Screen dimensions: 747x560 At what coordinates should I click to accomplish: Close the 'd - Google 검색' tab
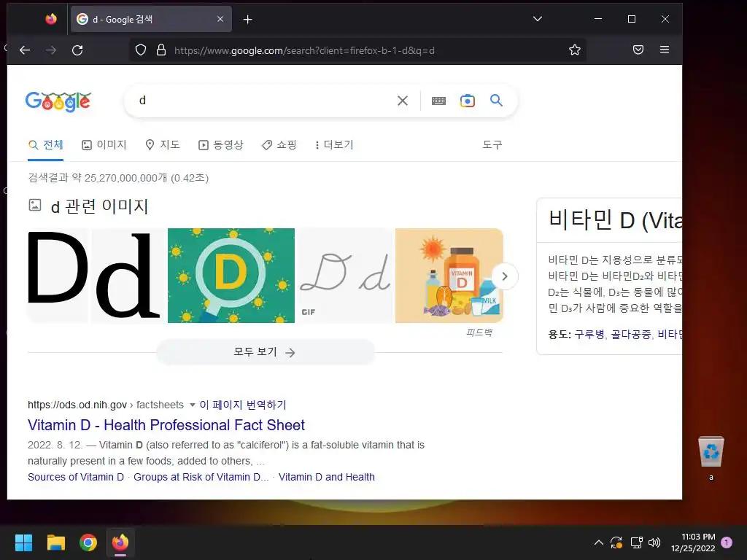pos(220,19)
